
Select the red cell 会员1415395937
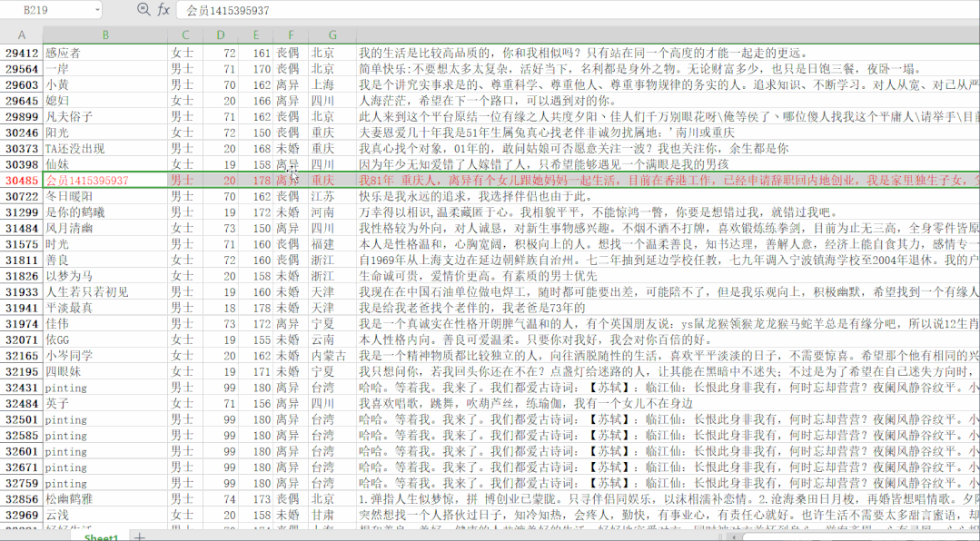(105, 181)
